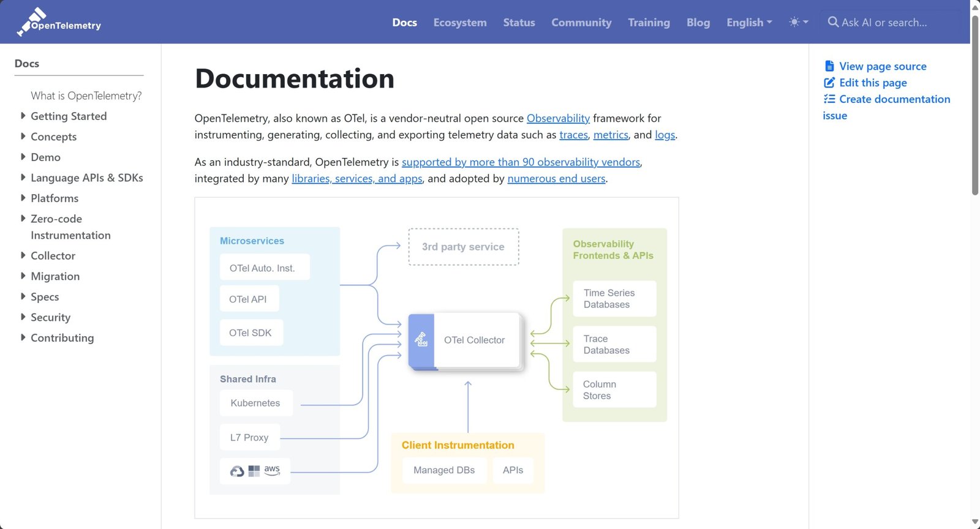Expand the Security section arrow
Viewport: 980px width, 529px height.
[x=23, y=317]
